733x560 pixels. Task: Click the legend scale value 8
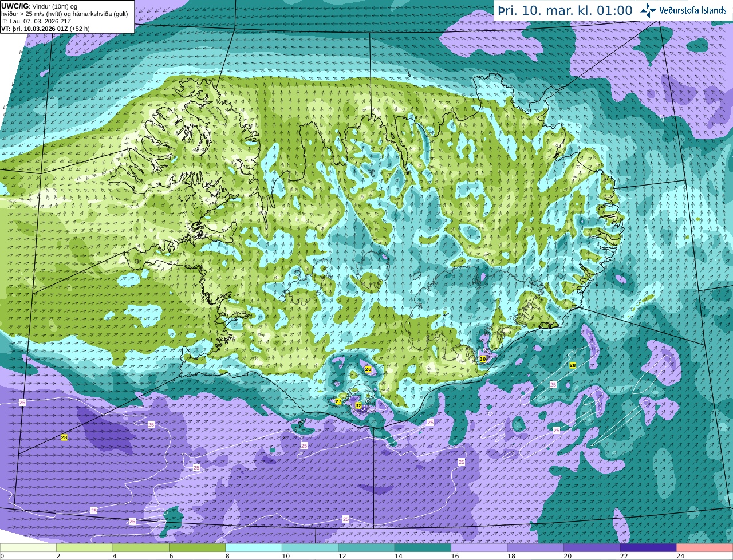227,556
